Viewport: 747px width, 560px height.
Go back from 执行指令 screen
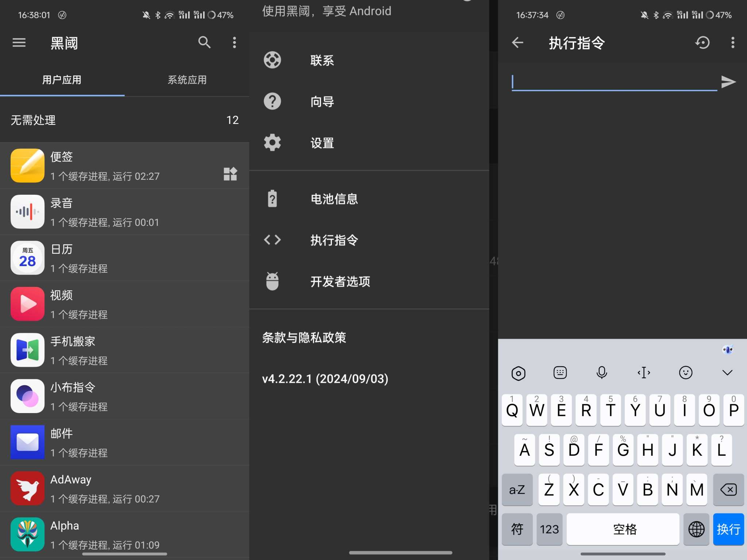[x=517, y=43]
